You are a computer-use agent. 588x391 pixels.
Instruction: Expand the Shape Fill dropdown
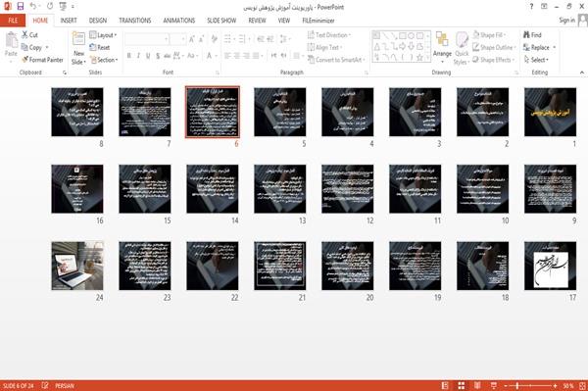[489, 35]
